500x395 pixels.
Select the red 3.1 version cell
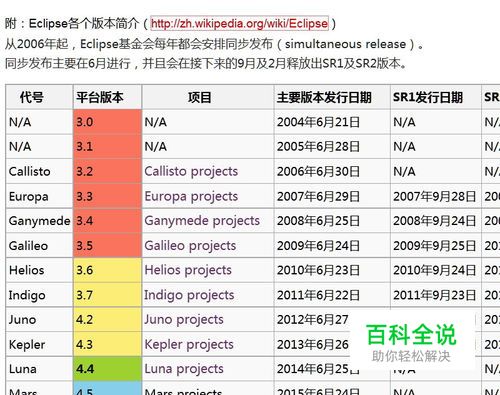pyautogui.click(x=107, y=146)
